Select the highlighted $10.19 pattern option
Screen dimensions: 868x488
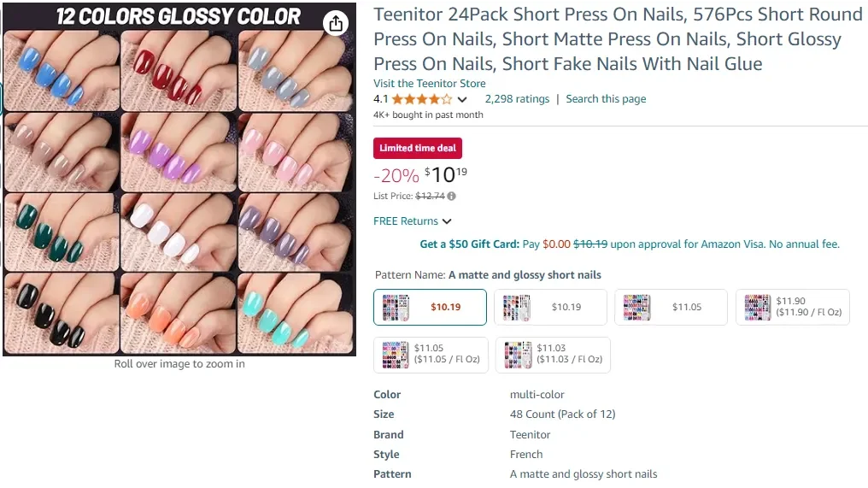tap(430, 308)
